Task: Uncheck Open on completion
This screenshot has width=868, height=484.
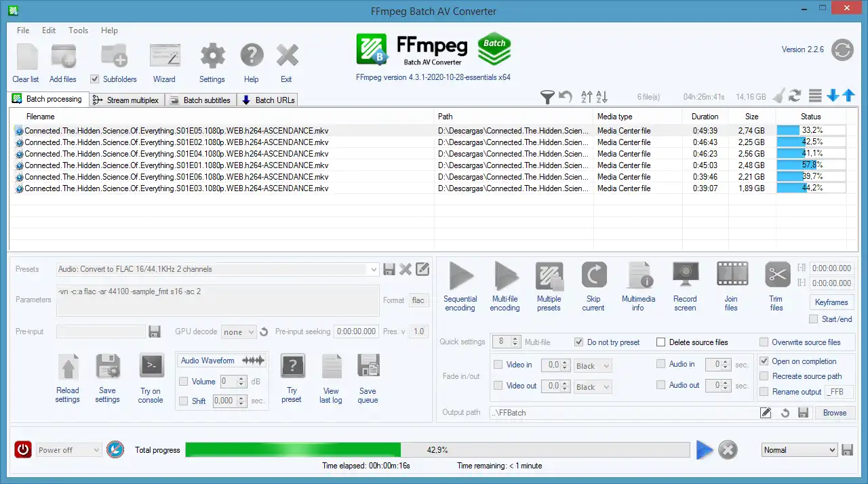Action: point(764,361)
